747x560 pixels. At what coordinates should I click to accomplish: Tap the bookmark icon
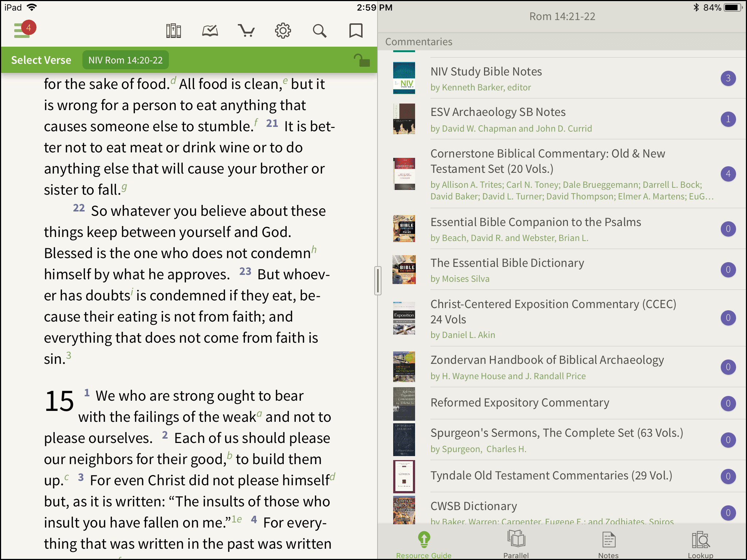(x=356, y=31)
